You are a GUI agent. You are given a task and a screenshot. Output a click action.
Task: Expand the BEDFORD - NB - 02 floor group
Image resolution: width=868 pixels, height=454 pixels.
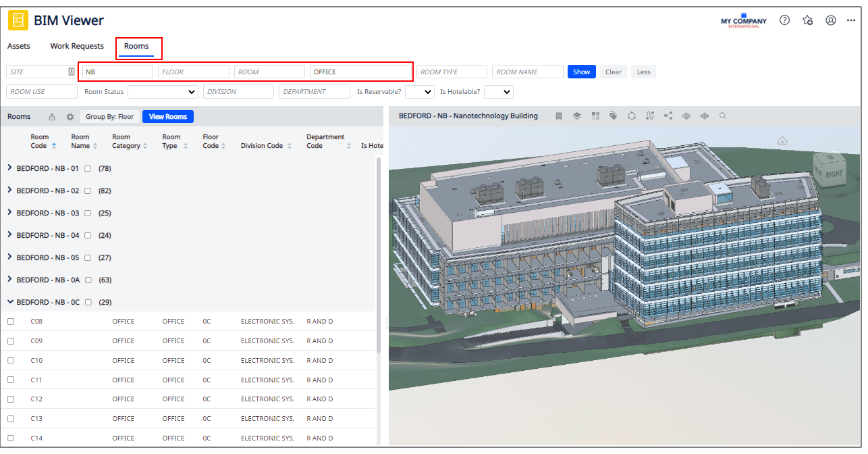click(9, 191)
